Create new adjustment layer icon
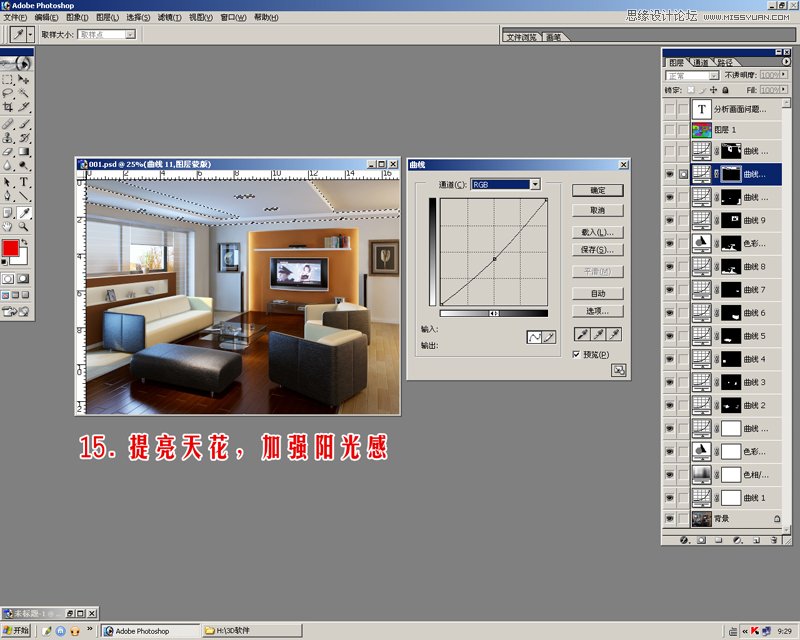 click(x=738, y=540)
